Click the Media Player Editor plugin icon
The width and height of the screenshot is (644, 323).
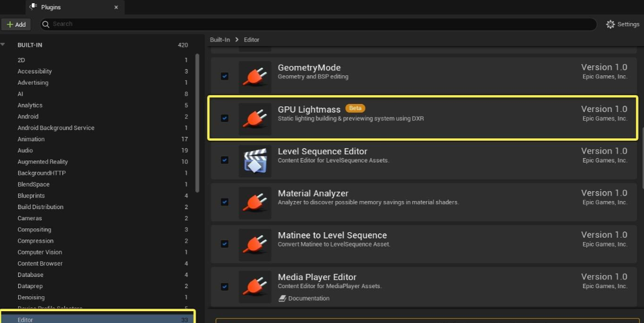pyautogui.click(x=255, y=286)
